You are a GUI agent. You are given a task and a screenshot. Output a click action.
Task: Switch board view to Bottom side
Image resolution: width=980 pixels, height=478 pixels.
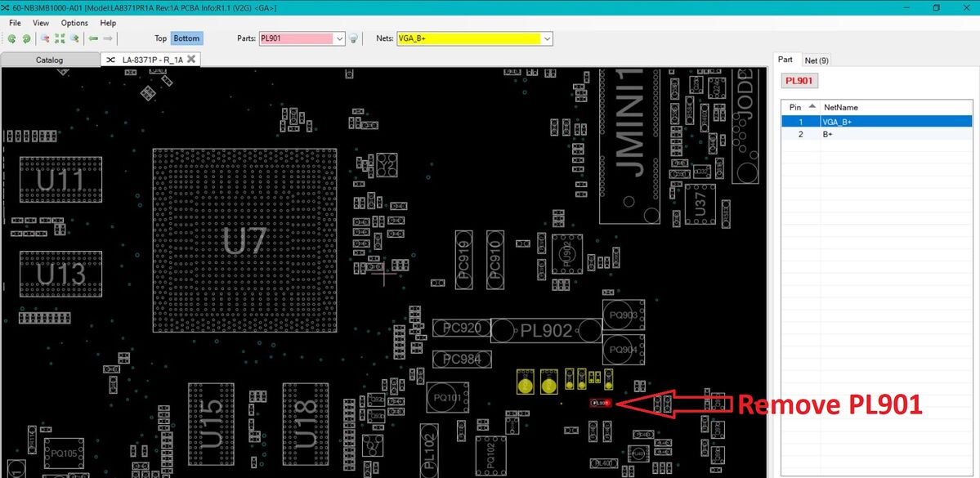pos(186,38)
